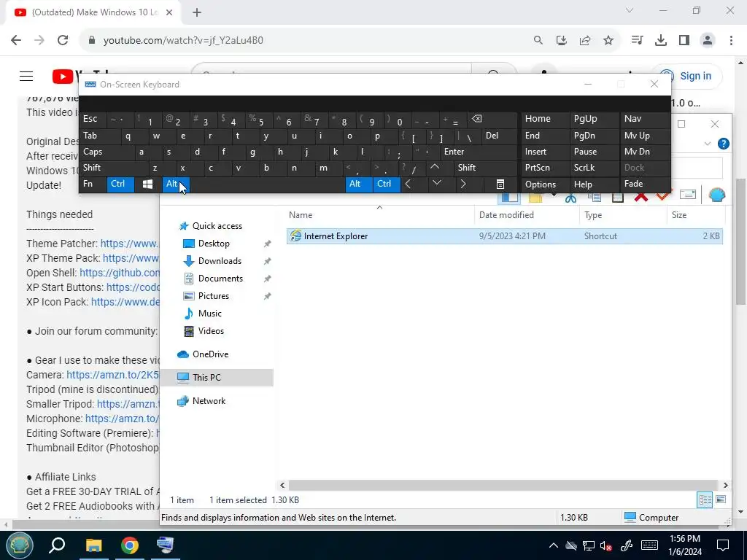Open Chrome tab search dropdown
The image size is (747, 560).
tap(630, 10)
